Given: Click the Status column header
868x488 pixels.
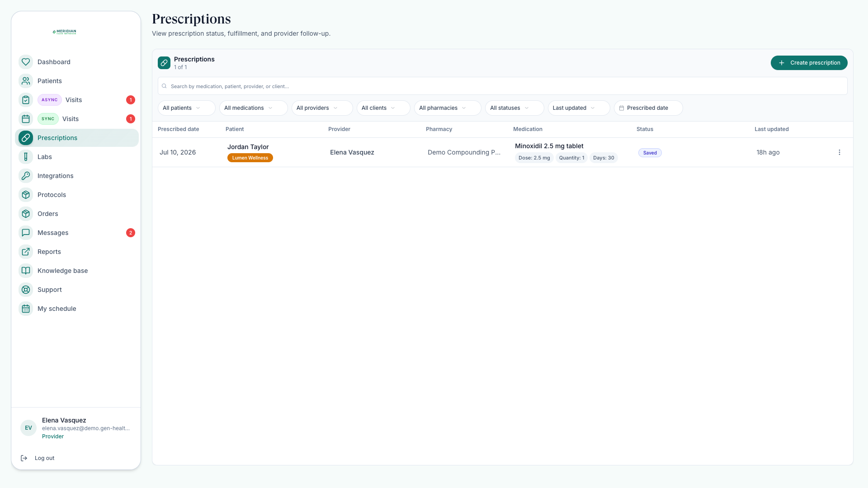Looking at the screenshot, I should coord(645,129).
